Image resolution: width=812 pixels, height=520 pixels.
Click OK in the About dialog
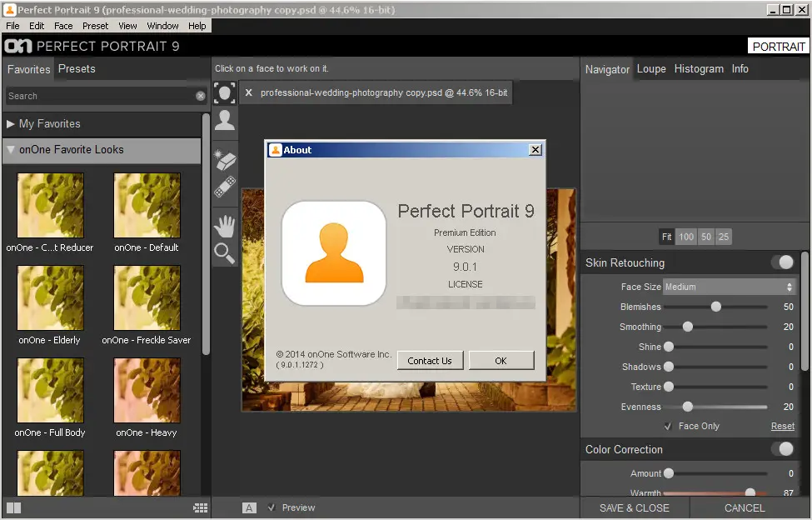point(501,361)
